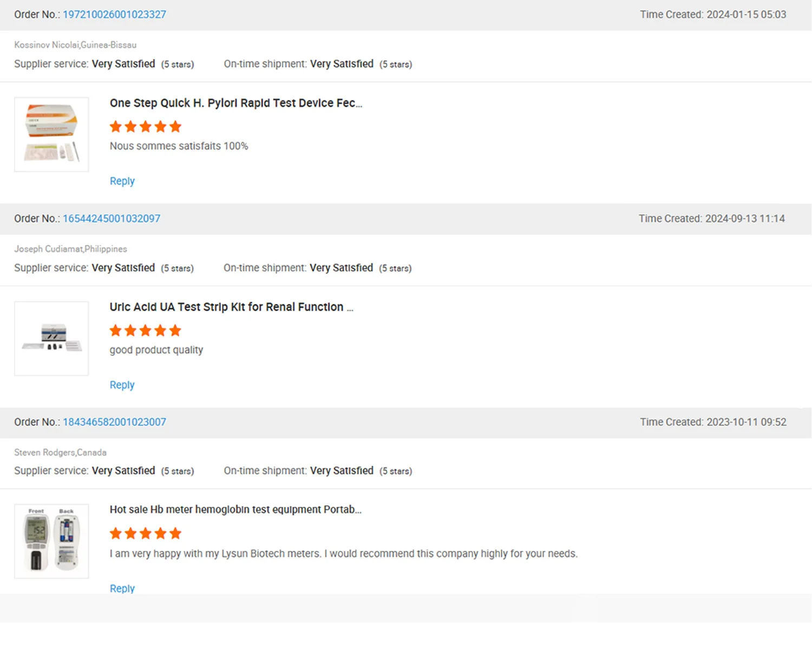The width and height of the screenshot is (812, 650).
Task: Click the "Nous sommes satisfaits 100%" comment
Action: point(179,146)
